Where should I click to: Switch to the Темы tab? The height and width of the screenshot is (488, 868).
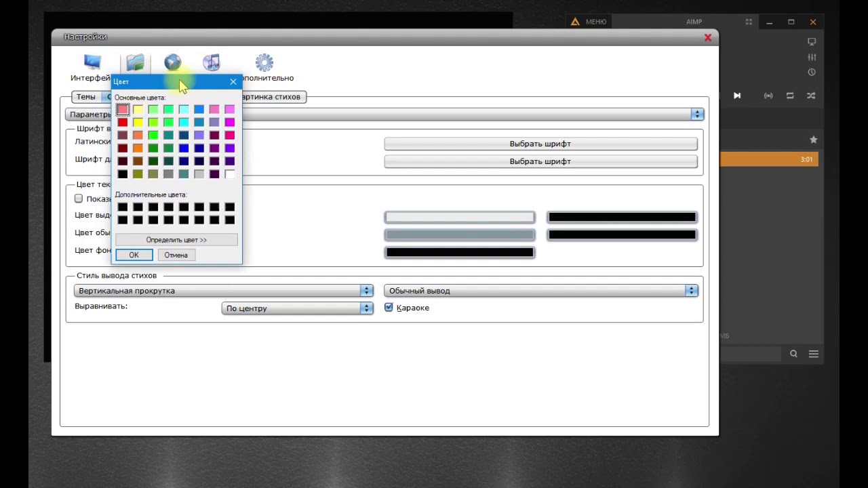(86, 97)
